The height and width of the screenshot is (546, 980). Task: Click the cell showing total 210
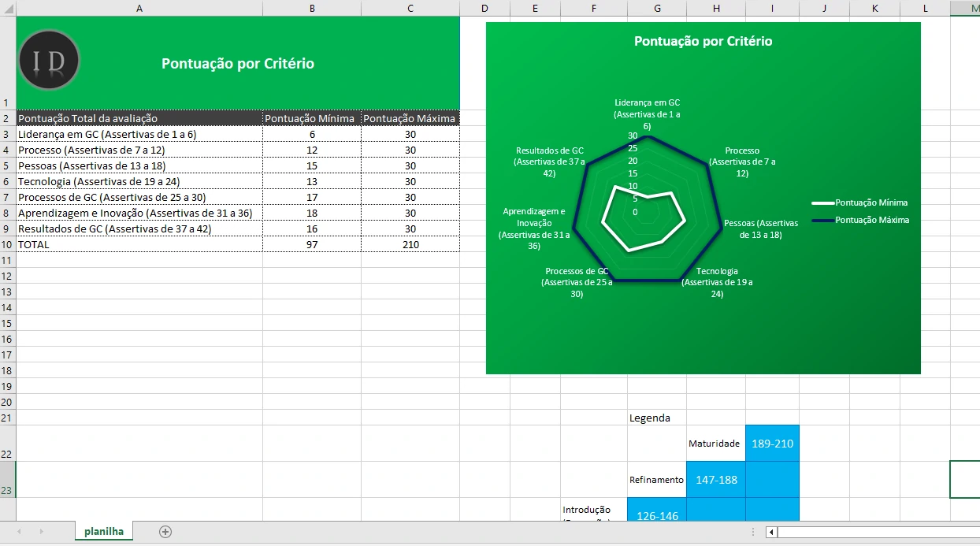pyautogui.click(x=410, y=244)
